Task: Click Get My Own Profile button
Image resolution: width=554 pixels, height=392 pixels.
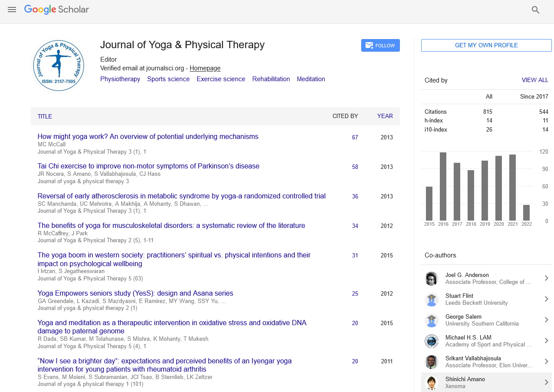Action: pyautogui.click(x=486, y=46)
